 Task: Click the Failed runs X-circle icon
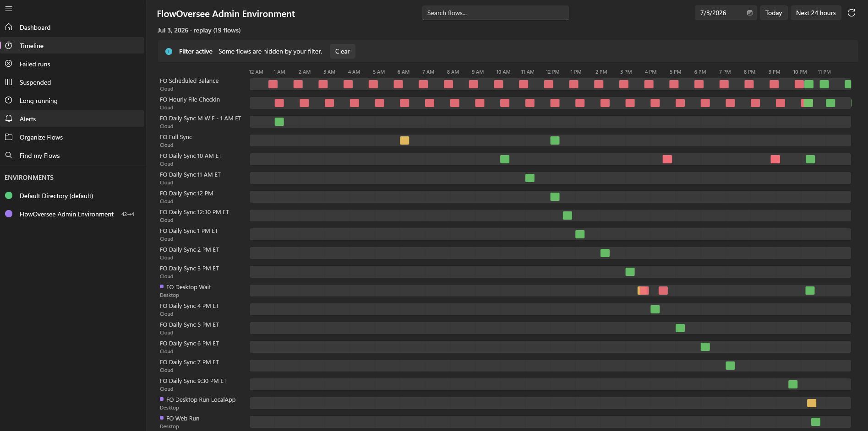click(x=9, y=64)
